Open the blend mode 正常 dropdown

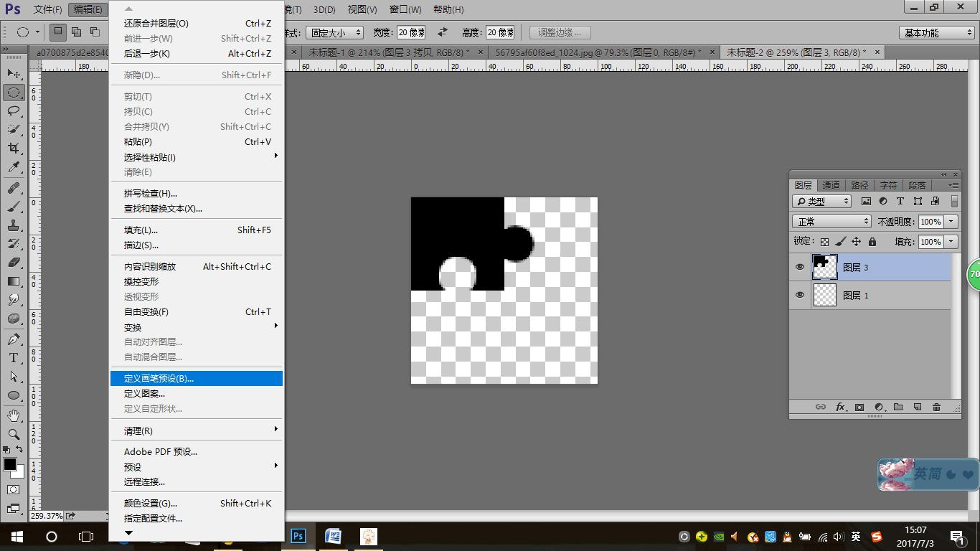(831, 222)
